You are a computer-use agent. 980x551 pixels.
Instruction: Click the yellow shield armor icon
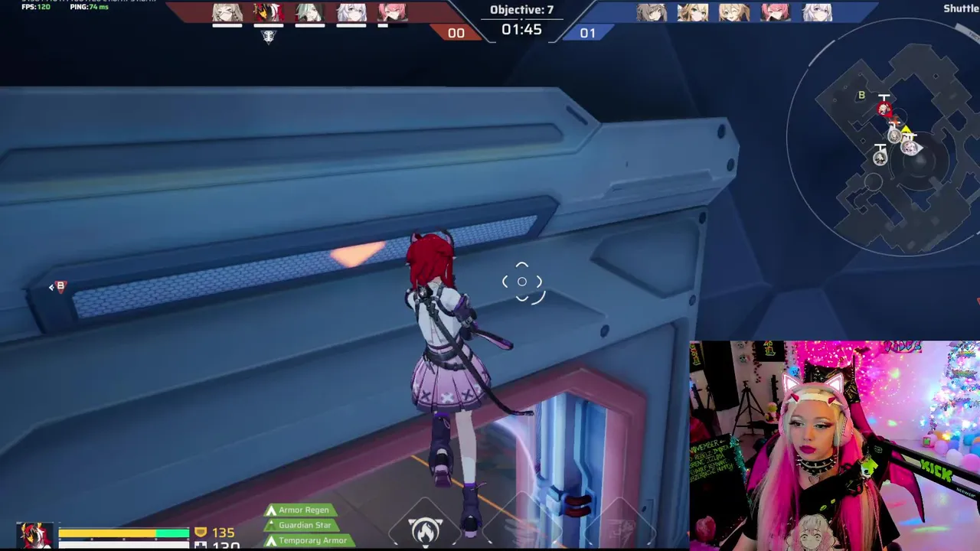coord(201,532)
